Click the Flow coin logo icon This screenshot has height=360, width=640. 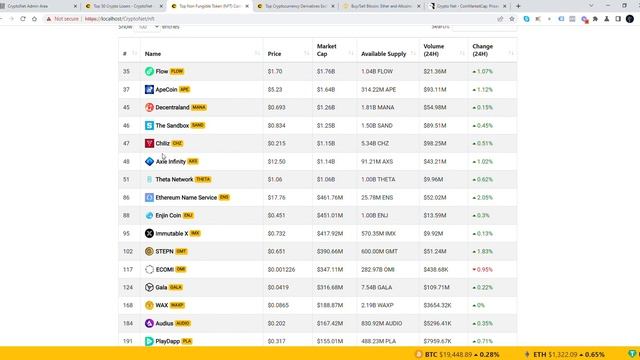149,71
